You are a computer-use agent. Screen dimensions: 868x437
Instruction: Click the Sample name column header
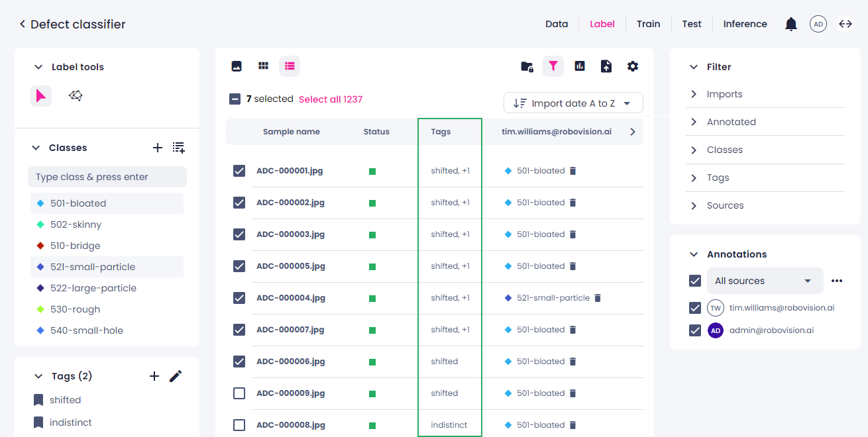tap(292, 132)
